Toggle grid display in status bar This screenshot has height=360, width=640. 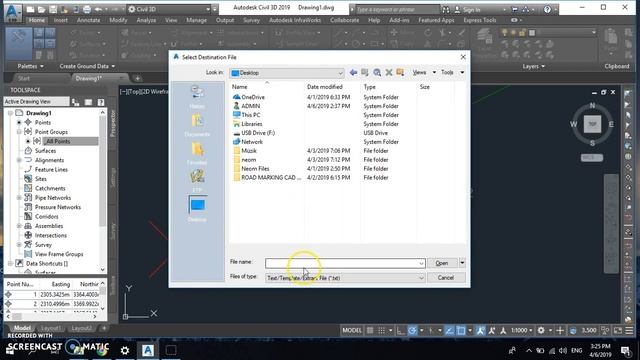point(370,330)
